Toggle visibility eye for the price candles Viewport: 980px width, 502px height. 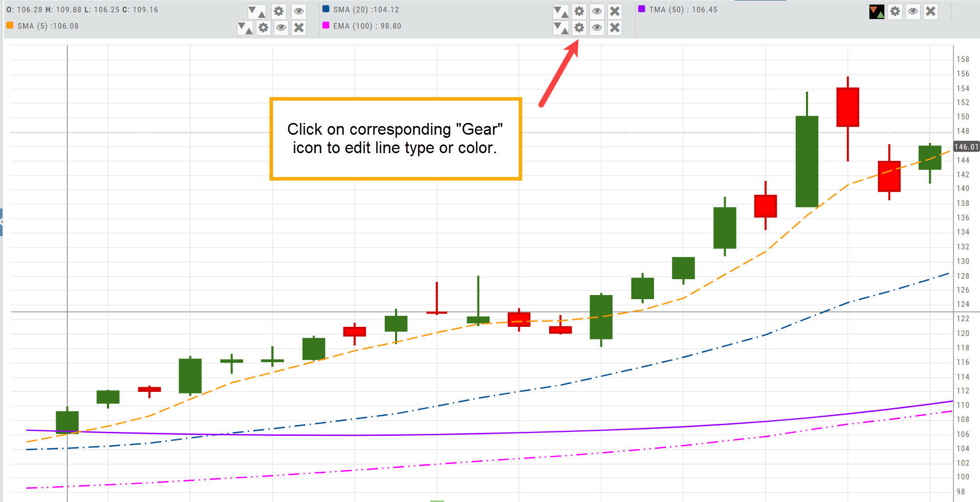[299, 11]
